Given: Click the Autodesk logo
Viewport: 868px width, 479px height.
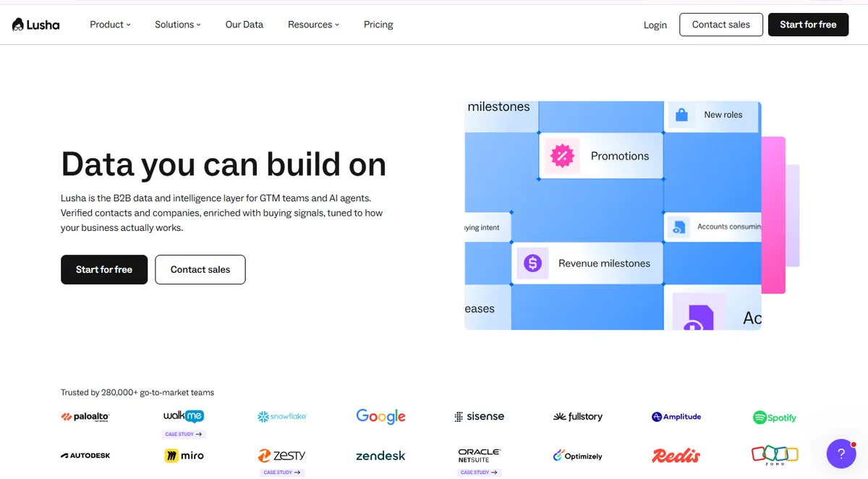Looking at the screenshot, I should point(85,456).
